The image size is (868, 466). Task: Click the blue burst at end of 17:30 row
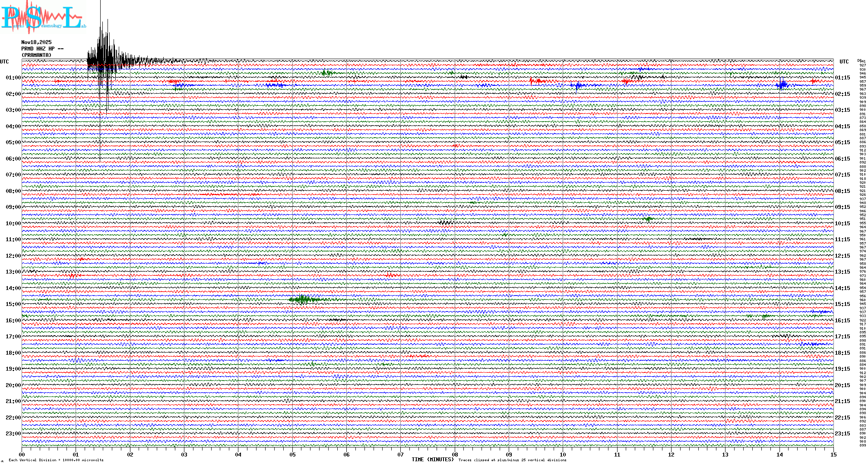(x=814, y=344)
